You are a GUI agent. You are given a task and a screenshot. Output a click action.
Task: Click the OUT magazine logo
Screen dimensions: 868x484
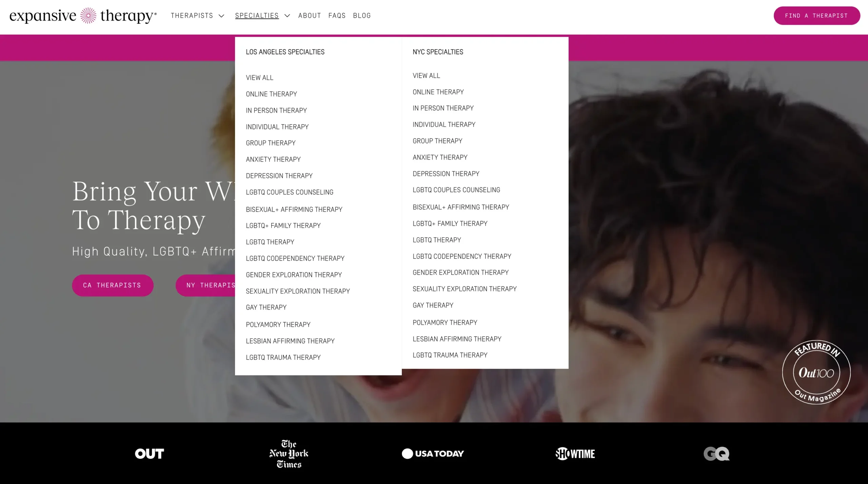click(x=149, y=453)
